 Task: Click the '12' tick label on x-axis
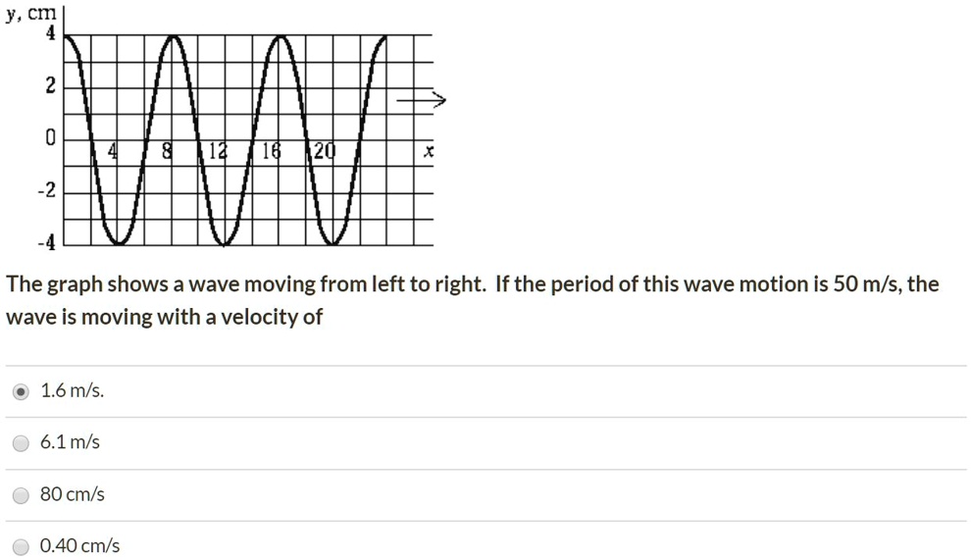[218, 150]
